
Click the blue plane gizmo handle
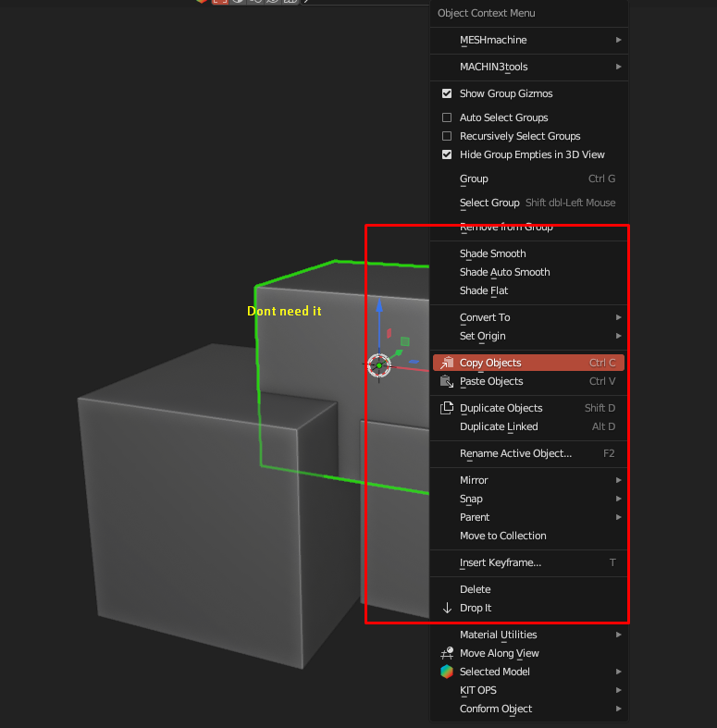click(414, 362)
